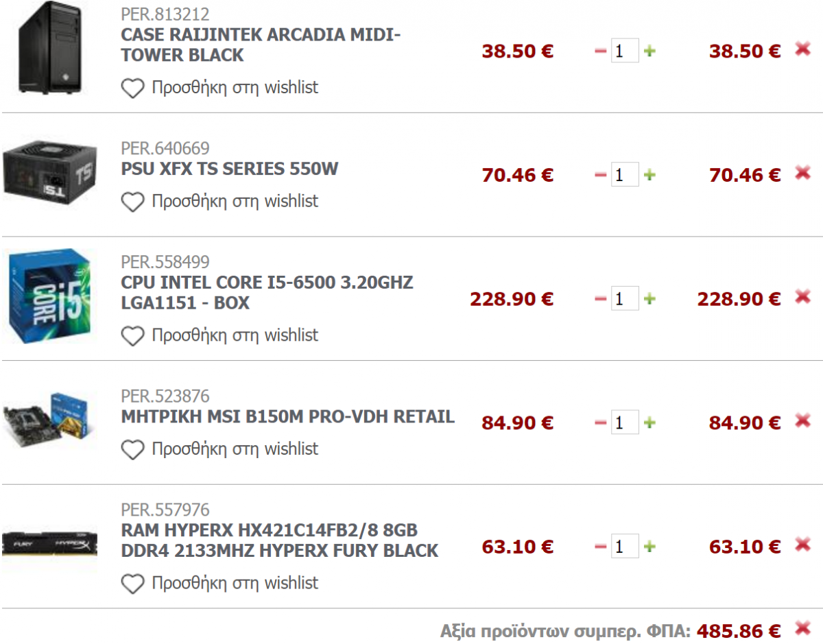The image size is (823, 644).
Task: Increase quantity of the Intel Core i5-6500
Action: [x=649, y=299]
